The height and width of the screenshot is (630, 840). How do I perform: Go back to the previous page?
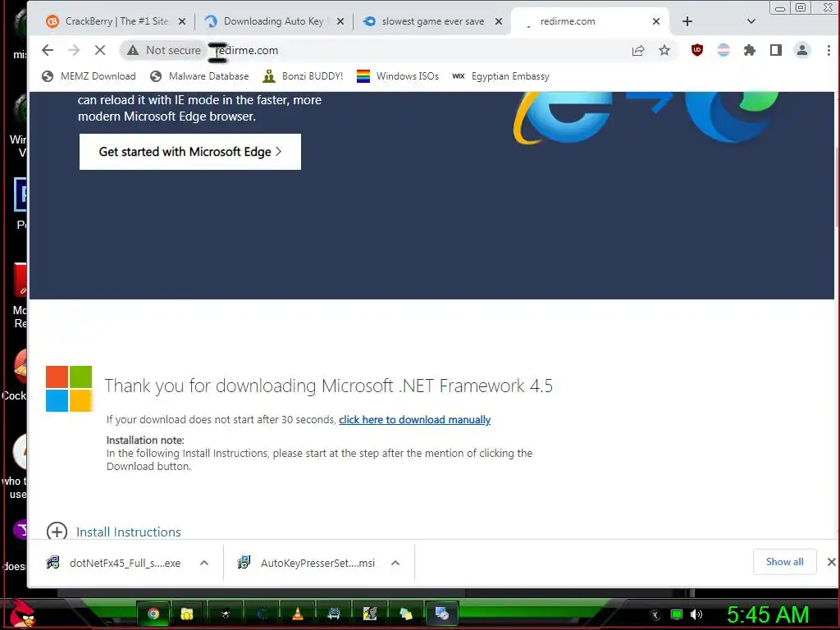48,50
